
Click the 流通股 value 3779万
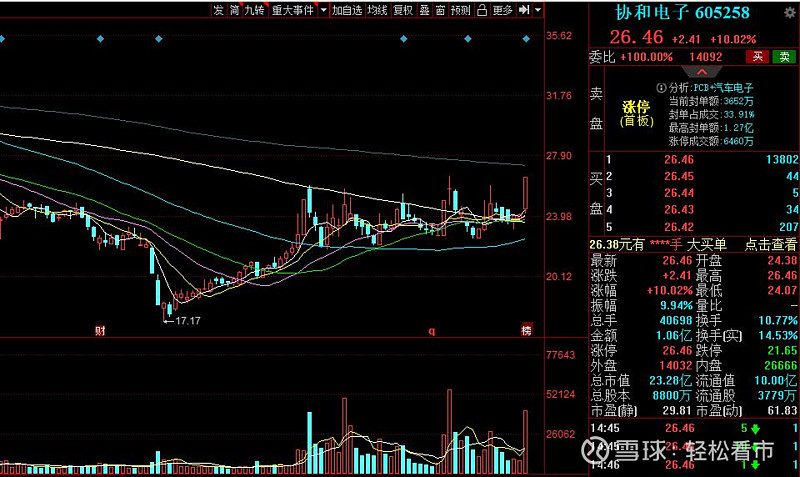coord(777,395)
